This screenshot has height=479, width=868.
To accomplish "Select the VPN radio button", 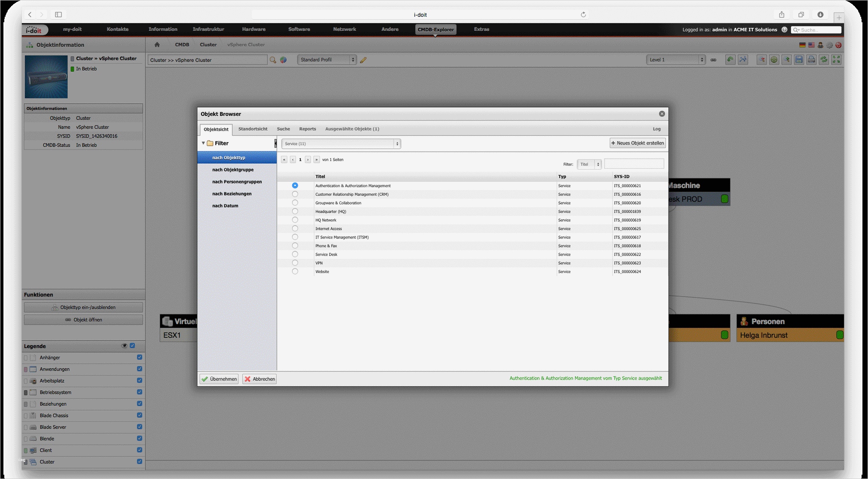I will coord(295,263).
